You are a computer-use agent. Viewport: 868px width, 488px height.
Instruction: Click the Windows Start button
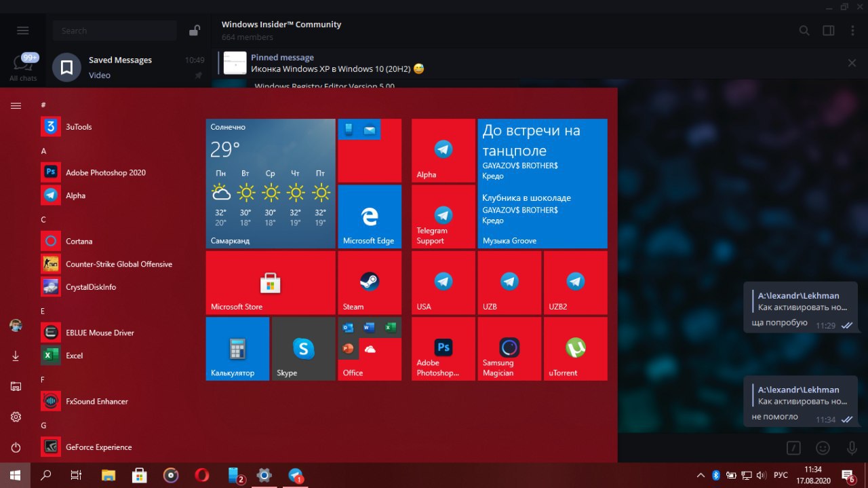click(x=15, y=475)
